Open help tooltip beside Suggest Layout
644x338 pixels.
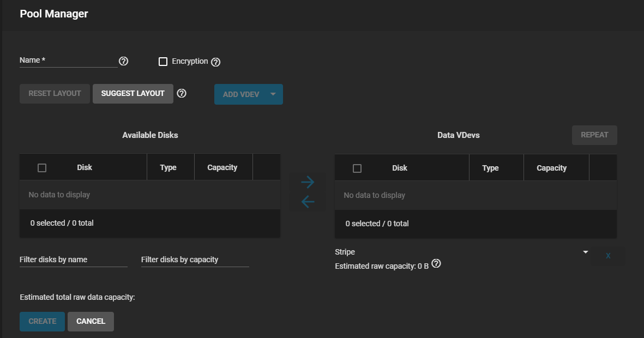[182, 93]
